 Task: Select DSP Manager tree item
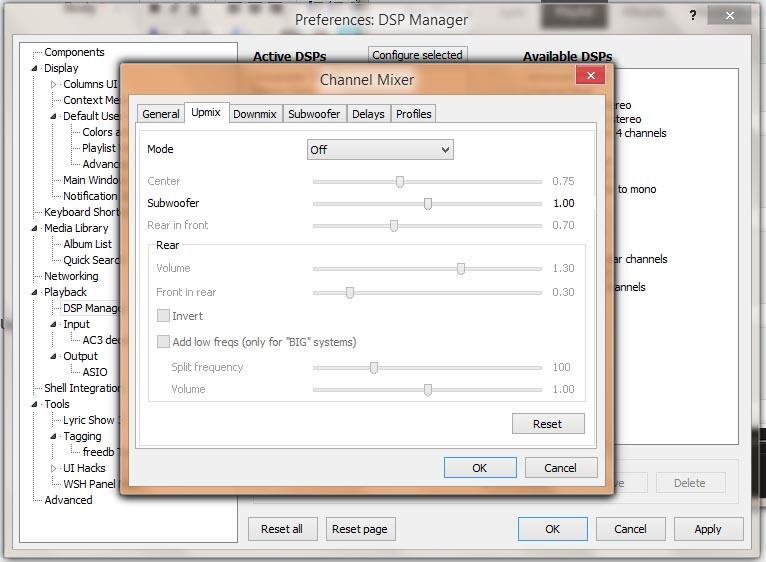pos(91,308)
